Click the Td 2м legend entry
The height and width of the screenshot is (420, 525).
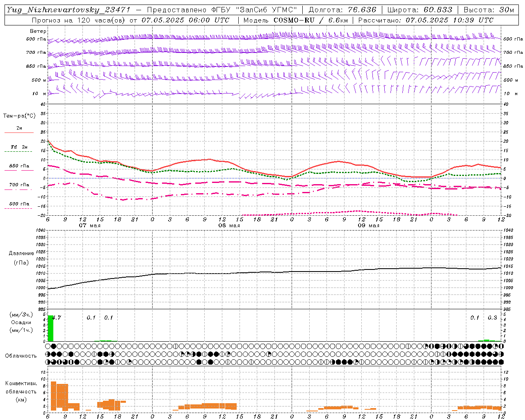(x=19, y=147)
